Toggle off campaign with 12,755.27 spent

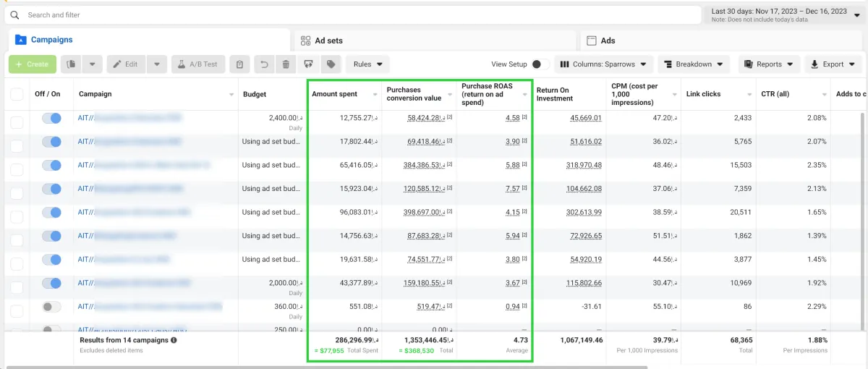[x=51, y=118]
